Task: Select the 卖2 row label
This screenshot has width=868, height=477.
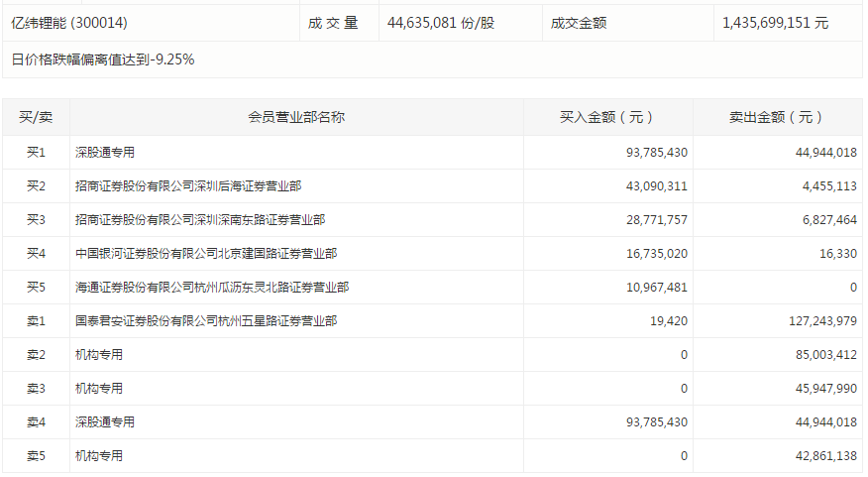Action: tap(36, 355)
